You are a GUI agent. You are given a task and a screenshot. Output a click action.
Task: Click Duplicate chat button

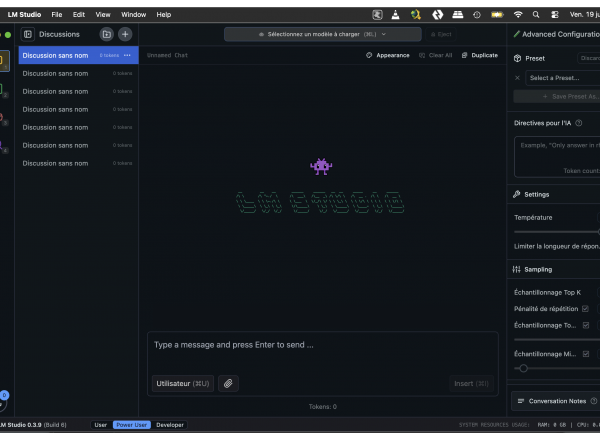[480, 55]
